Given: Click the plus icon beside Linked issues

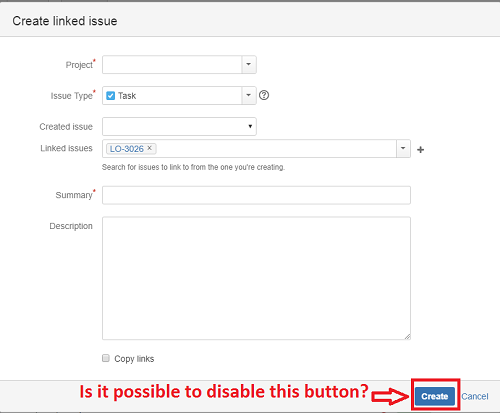Looking at the screenshot, I should 421,150.
